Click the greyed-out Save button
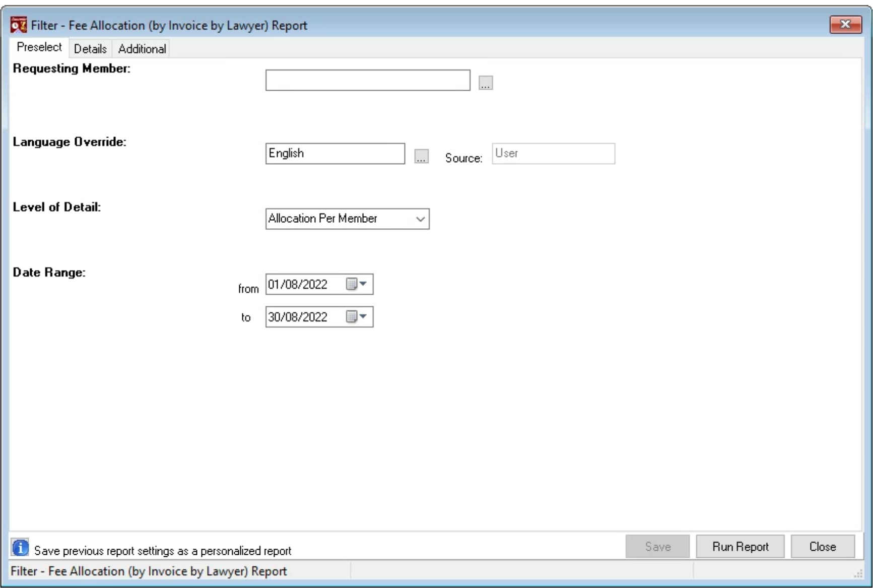The height and width of the screenshot is (588, 873). [x=657, y=547]
